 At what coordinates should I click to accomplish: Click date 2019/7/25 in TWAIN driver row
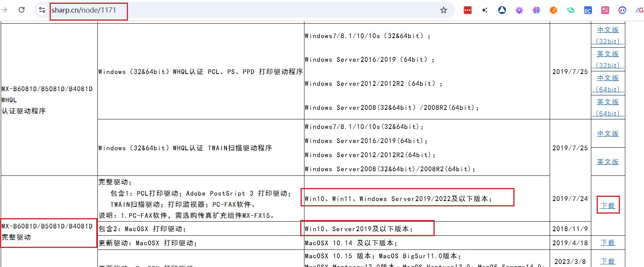570,148
